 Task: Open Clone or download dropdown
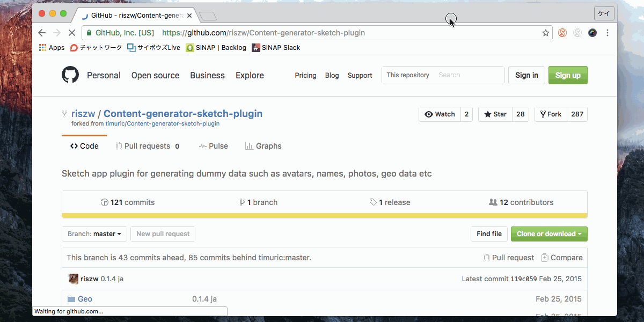click(x=549, y=234)
